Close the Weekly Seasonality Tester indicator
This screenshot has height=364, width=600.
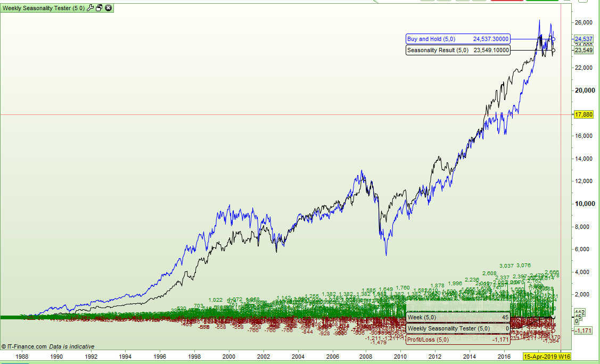(108, 7)
